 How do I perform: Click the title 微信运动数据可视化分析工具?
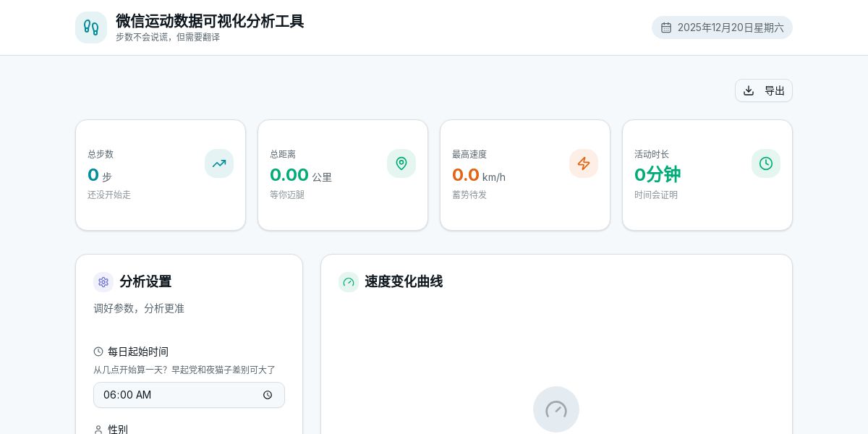(210, 21)
